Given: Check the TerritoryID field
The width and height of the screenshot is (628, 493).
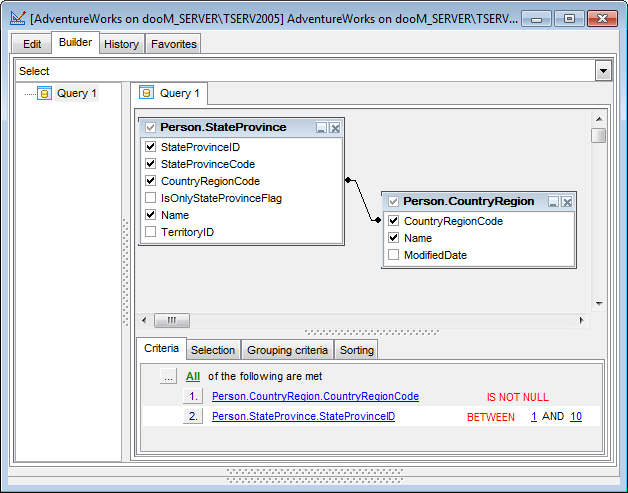Looking at the screenshot, I should tap(151, 232).
